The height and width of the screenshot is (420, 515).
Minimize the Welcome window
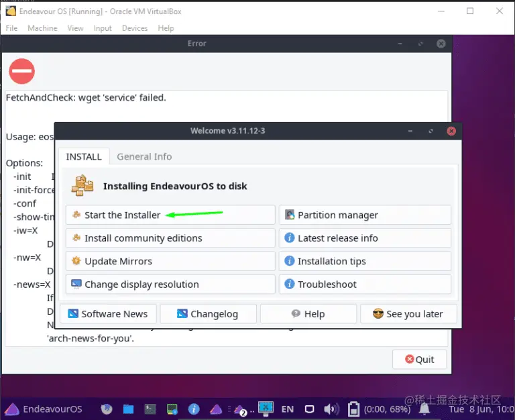[410, 131]
